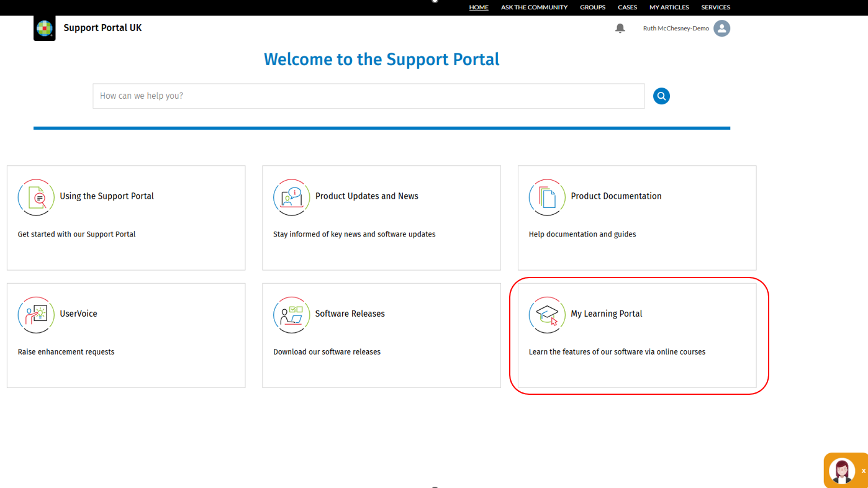Select the Using the Support Portal icon
This screenshot has height=488, width=868.
tap(36, 197)
